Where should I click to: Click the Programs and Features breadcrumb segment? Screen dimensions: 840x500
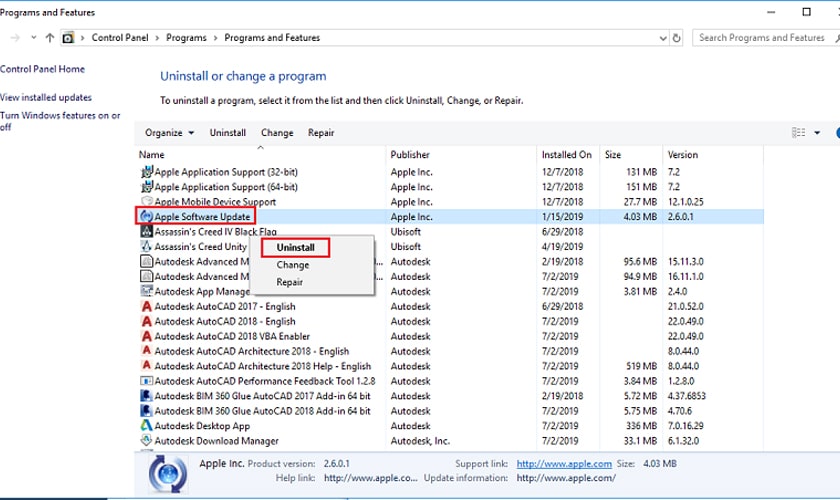click(x=272, y=38)
